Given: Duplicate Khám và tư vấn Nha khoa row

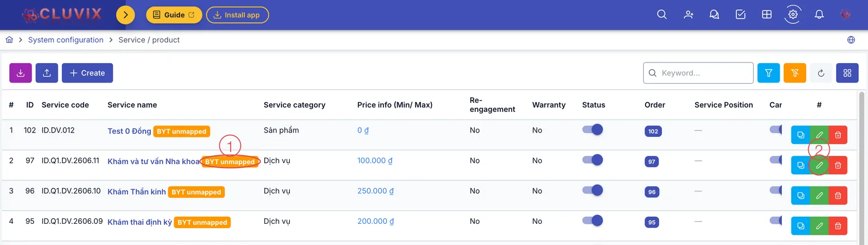Looking at the screenshot, I should 801,165.
